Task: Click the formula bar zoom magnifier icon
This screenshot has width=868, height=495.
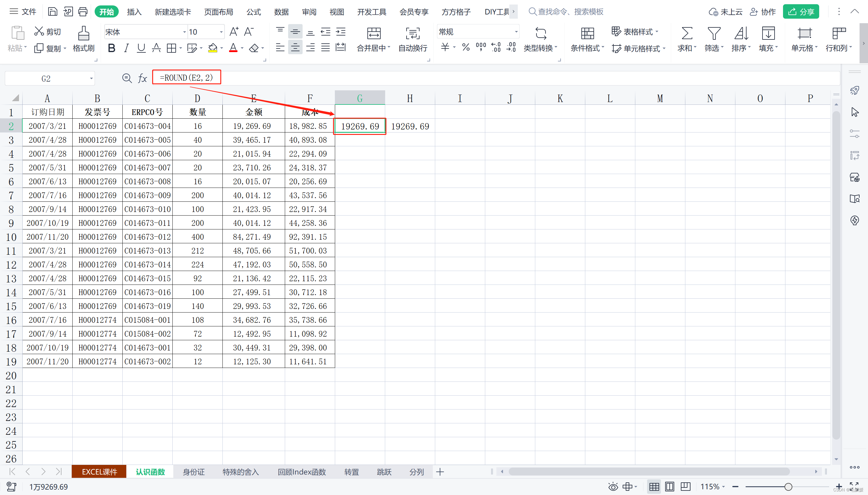Action: 127,78
